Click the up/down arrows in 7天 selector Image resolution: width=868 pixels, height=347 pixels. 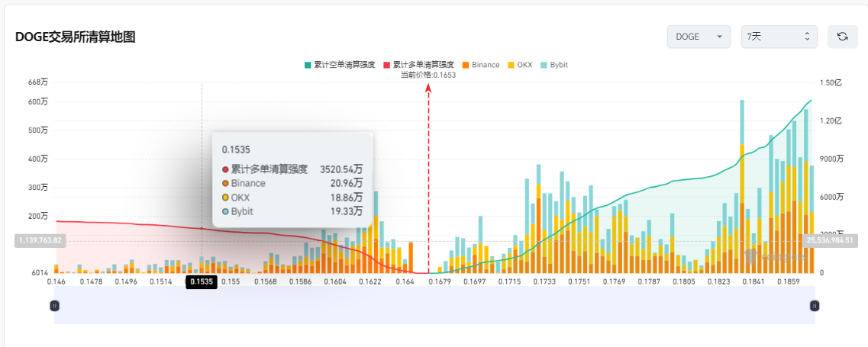807,37
